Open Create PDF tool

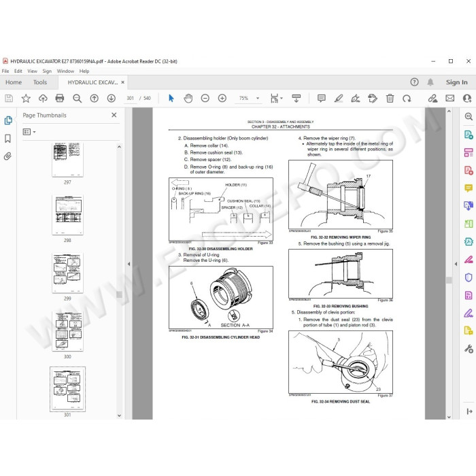click(x=469, y=170)
